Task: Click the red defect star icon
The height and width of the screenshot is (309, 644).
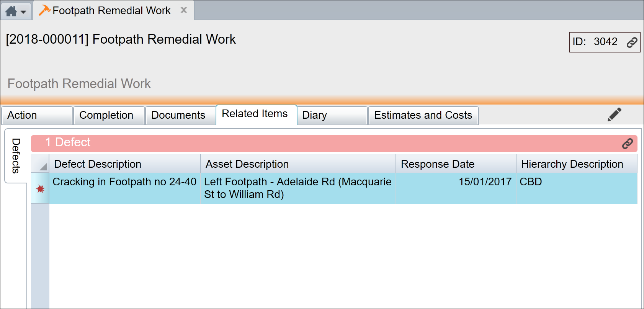Action: [40, 189]
